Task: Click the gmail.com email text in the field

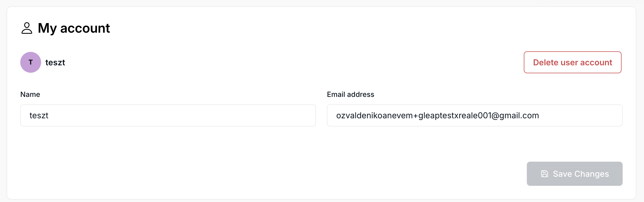Action: [x=519, y=116]
